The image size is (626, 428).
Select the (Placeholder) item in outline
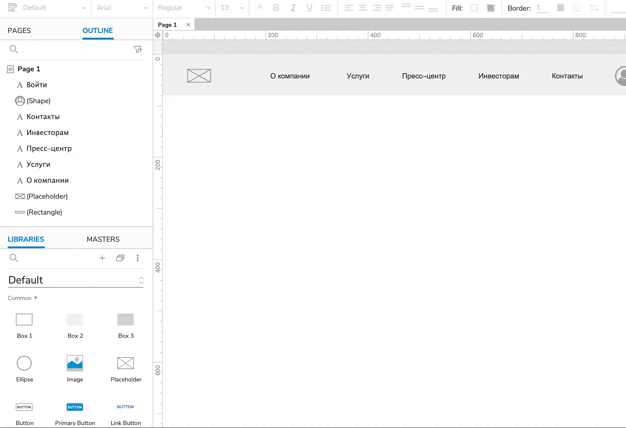[x=47, y=196]
